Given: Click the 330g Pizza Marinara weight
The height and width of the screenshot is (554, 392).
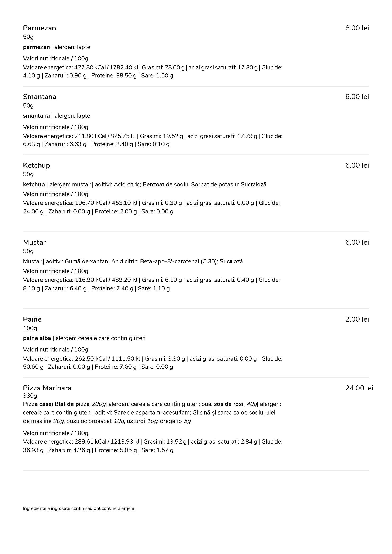Looking at the screenshot, I should [30, 396].
